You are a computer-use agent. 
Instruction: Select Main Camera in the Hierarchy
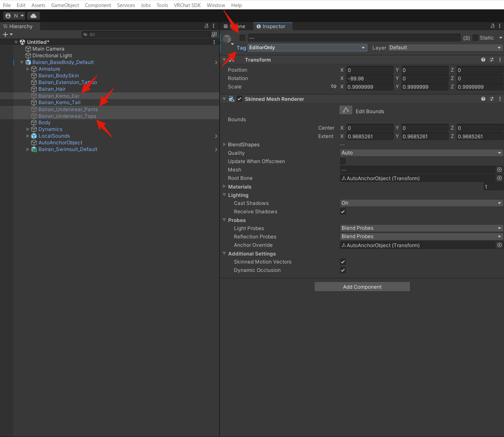[x=48, y=49]
